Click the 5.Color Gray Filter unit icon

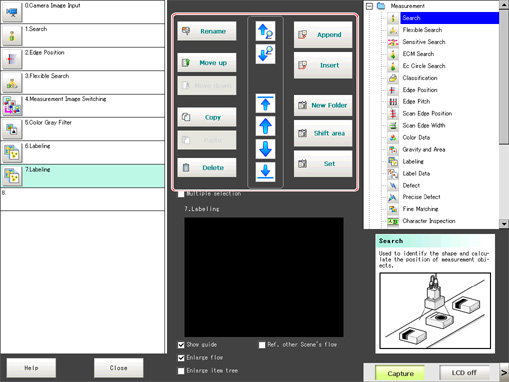click(12, 129)
